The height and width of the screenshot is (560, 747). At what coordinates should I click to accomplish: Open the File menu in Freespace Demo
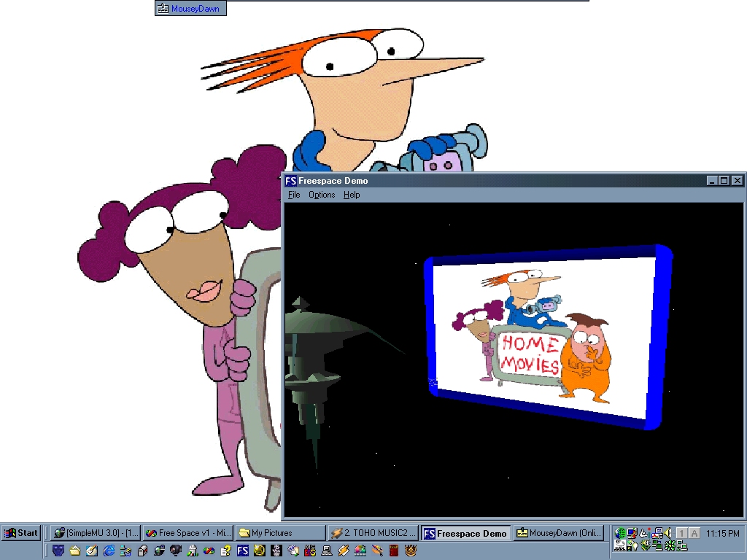294,195
